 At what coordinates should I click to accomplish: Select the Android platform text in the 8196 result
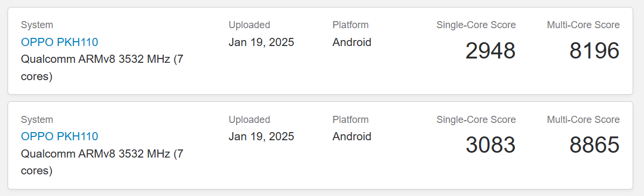coord(352,42)
